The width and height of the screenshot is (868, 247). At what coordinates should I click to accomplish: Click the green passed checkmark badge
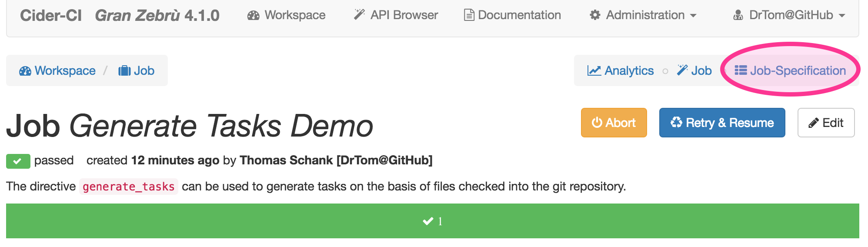[18, 161]
